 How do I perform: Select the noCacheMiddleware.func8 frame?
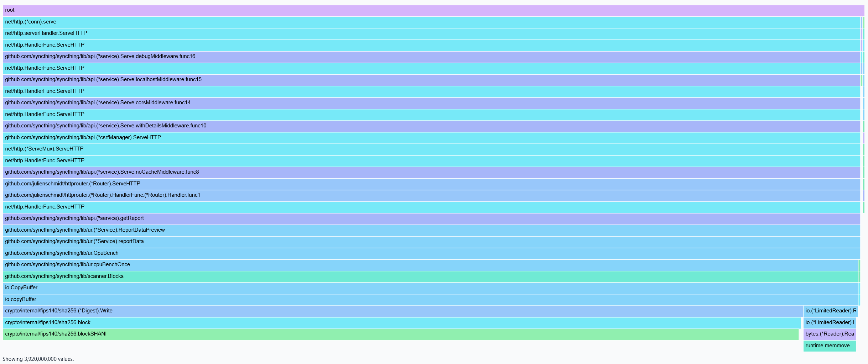tap(431, 172)
